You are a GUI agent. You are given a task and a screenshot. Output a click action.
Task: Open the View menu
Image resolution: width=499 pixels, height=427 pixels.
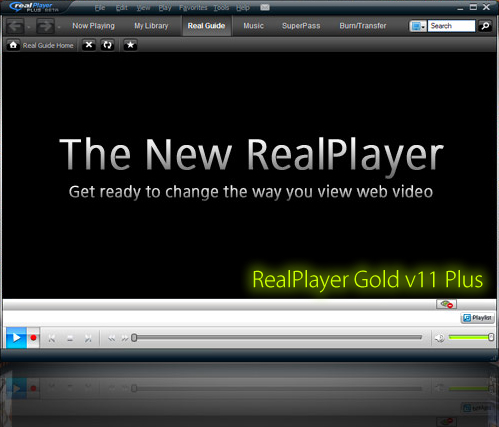tap(143, 8)
